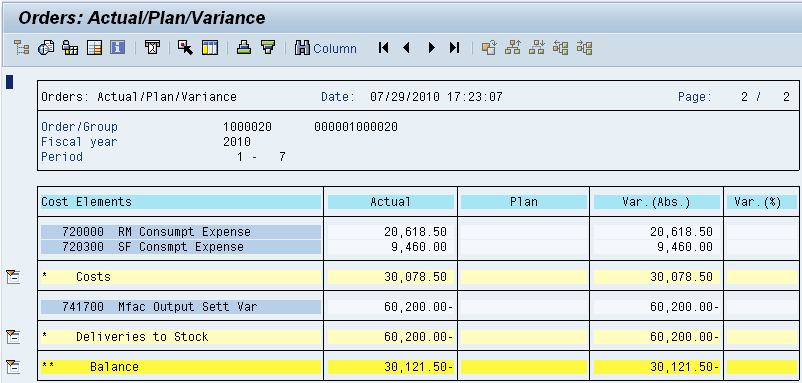Screen dimensions: 802x383
Task: Open the blue information icon
Action: [x=118, y=48]
